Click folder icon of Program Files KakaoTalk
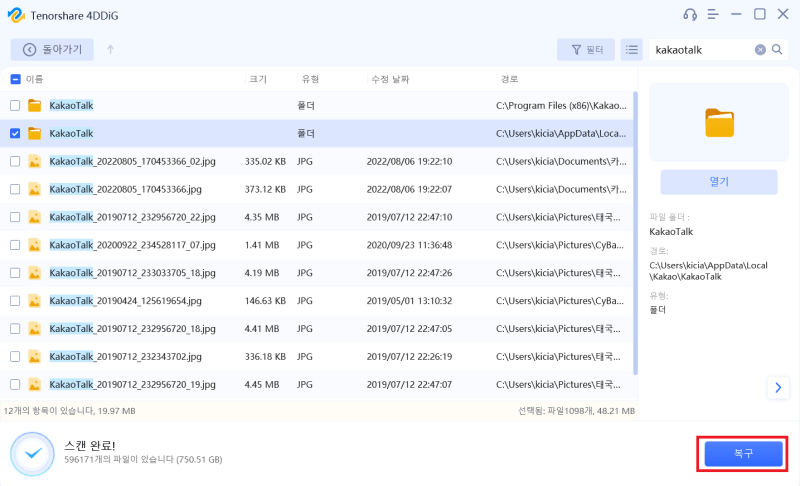This screenshot has height=486, width=800. [x=35, y=106]
